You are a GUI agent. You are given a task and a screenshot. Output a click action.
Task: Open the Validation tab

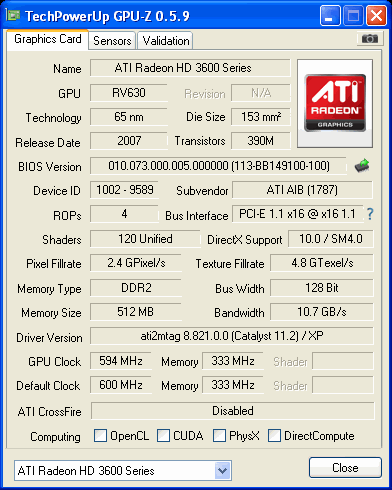pos(166,41)
